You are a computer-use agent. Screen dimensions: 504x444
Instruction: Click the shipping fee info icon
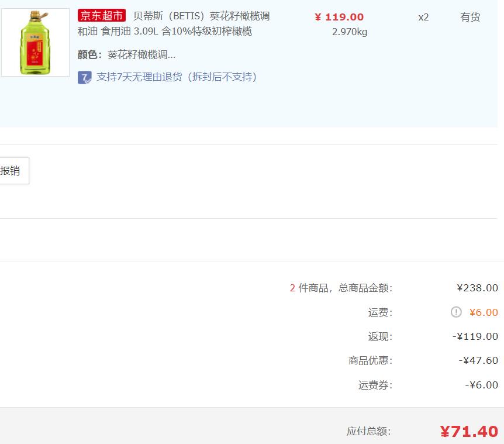pyautogui.click(x=456, y=312)
